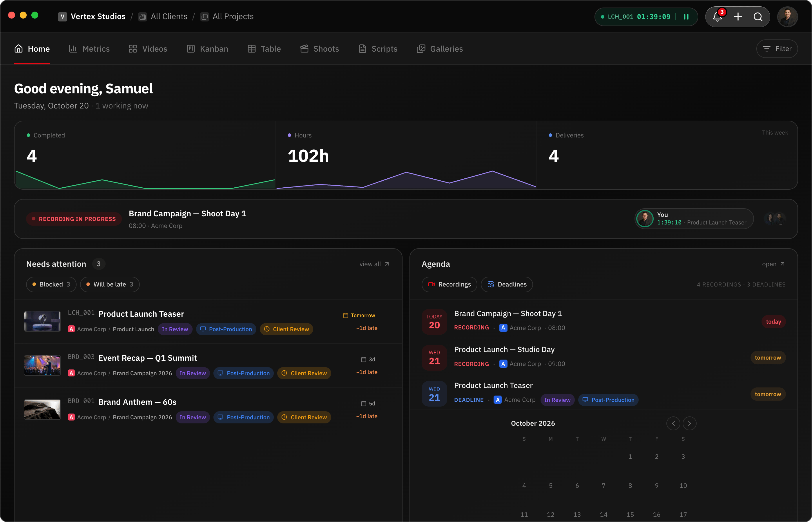This screenshot has width=812, height=522.
Task: Go to previous month in calendar
Action: point(673,423)
